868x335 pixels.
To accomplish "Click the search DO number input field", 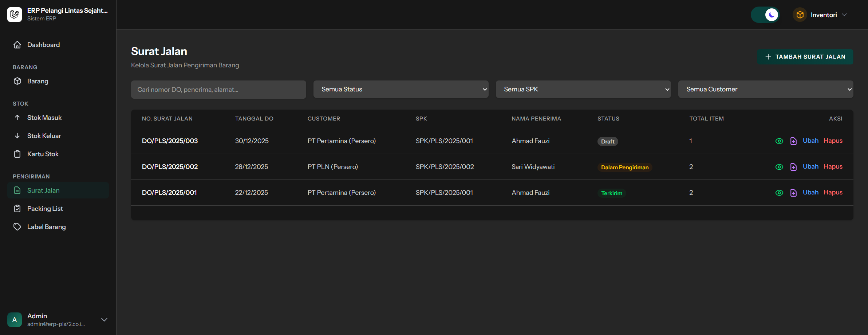I will click(x=218, y=90).
